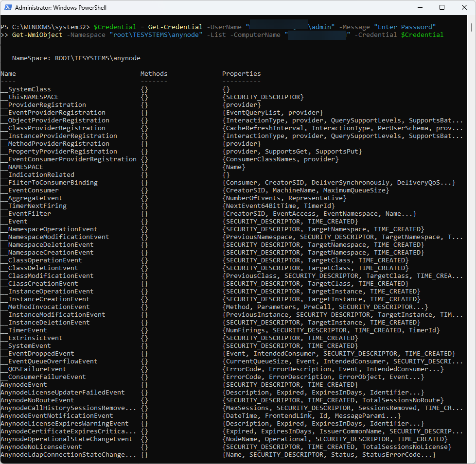Click the PowerShell icon in the title bar
This screenshot has width=476, height=464.
pos(9,7)
